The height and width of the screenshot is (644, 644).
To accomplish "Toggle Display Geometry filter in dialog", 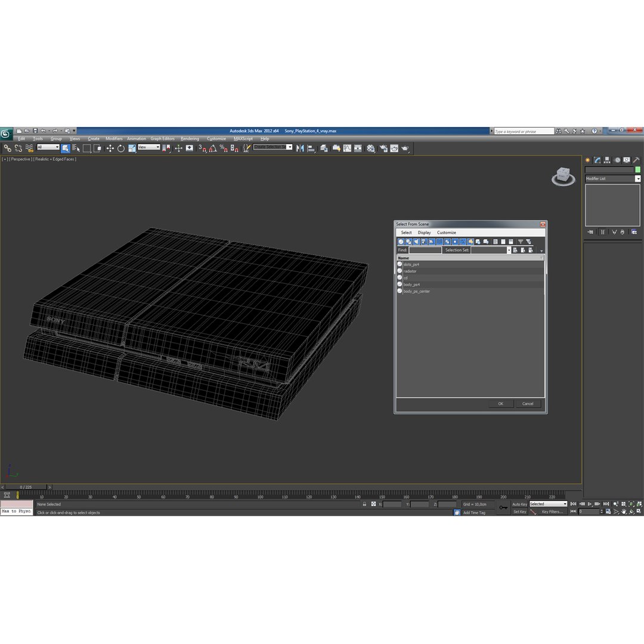I will [x=401, y=242].
